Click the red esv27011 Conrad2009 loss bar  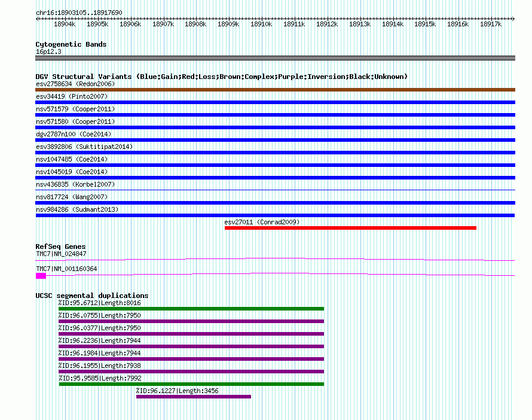pos(350,228)
